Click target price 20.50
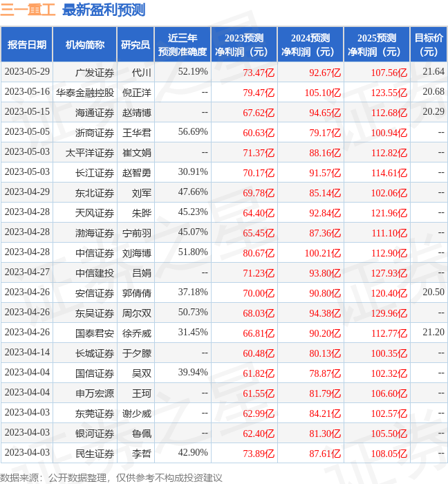This screenshot has width=448, height=484. [433, 292]
